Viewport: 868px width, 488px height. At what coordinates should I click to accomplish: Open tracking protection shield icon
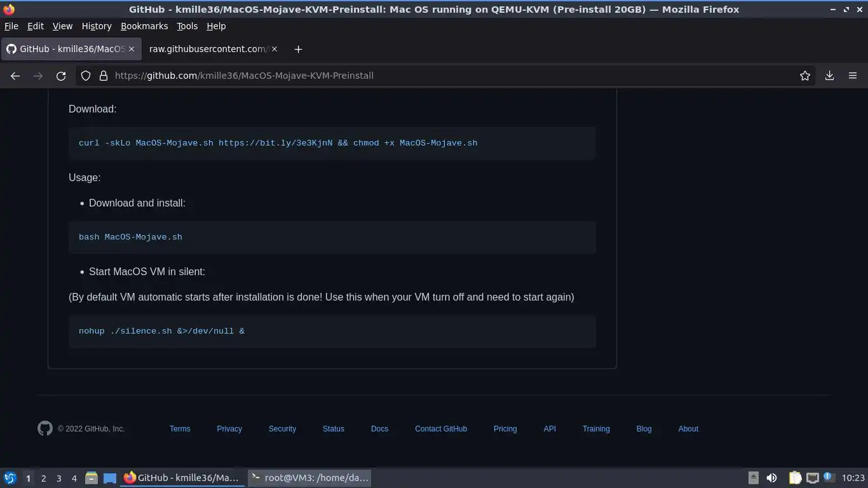(86, 76)
